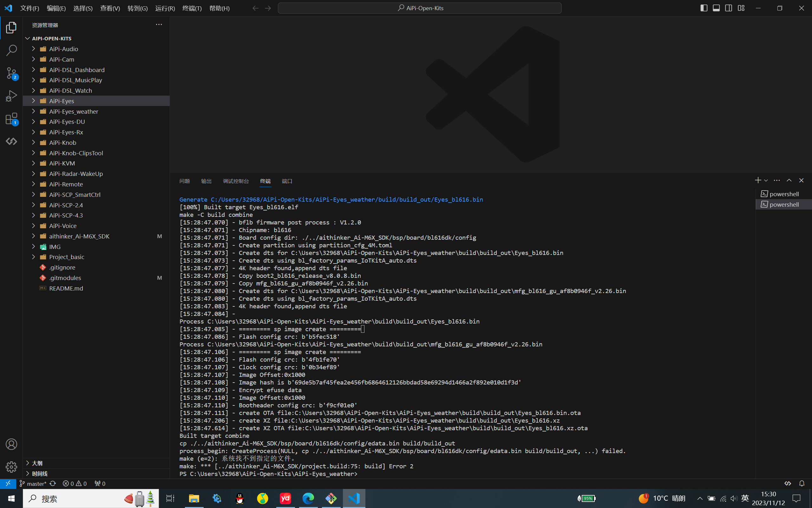Collapse the AIPI-OPEN-KITS root folder
This screenshot has height=508, width=812.
point(28,38)
